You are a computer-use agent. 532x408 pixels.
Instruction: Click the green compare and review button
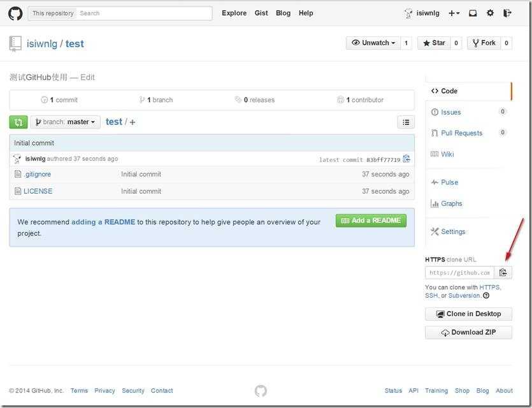[18, 122]
